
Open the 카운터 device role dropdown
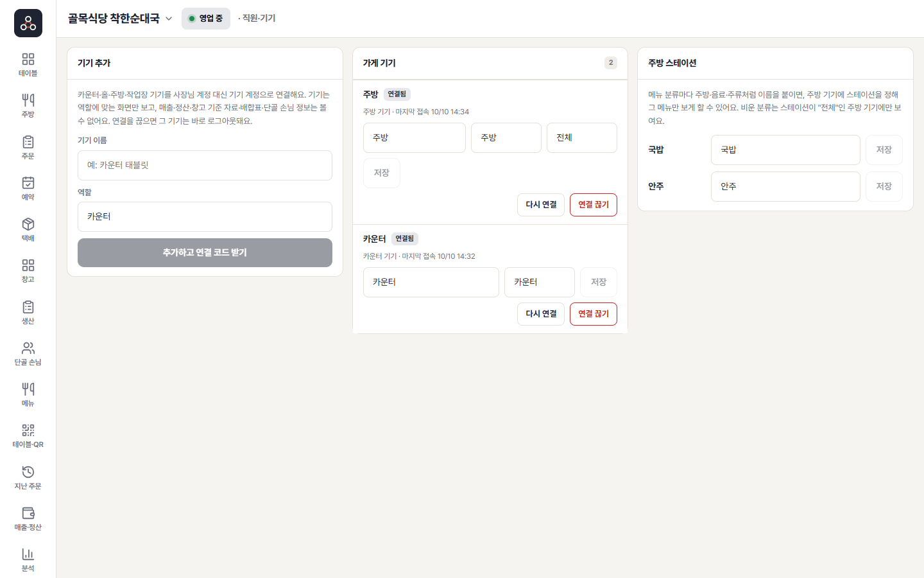click(x=540, y=282)
